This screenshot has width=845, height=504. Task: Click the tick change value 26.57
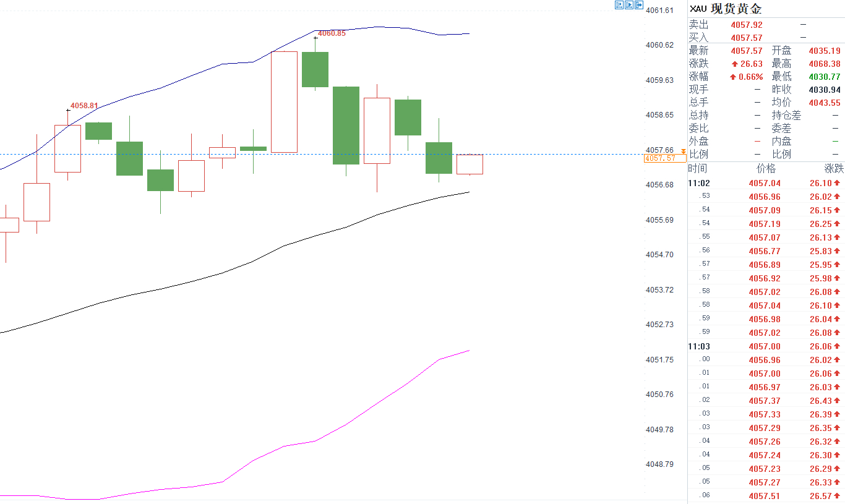tap(821, 496)
